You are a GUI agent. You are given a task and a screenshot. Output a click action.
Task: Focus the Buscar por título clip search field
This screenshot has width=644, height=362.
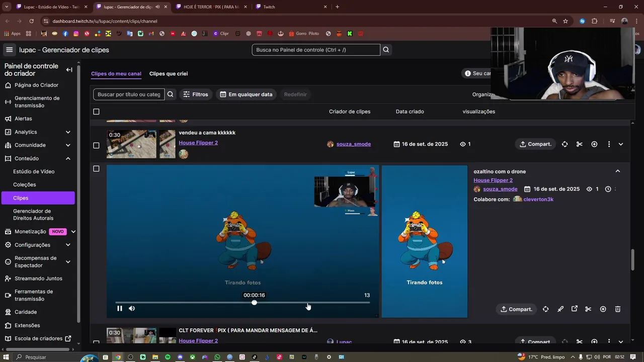[x=129, y=95]
